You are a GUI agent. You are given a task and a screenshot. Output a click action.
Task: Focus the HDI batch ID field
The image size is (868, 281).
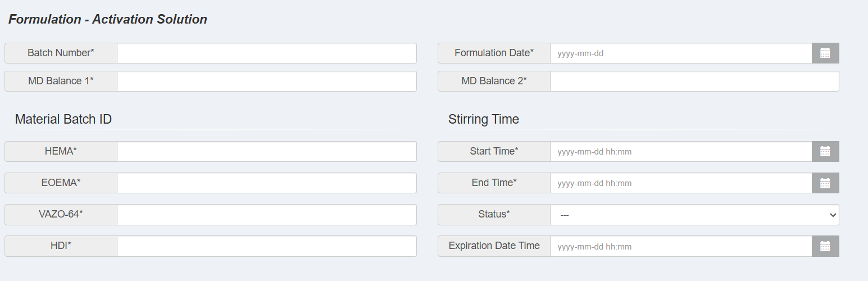(x=267, y=246)
